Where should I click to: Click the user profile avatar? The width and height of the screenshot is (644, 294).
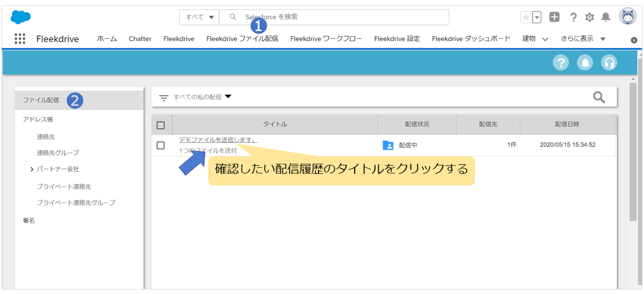coord(627,17)
